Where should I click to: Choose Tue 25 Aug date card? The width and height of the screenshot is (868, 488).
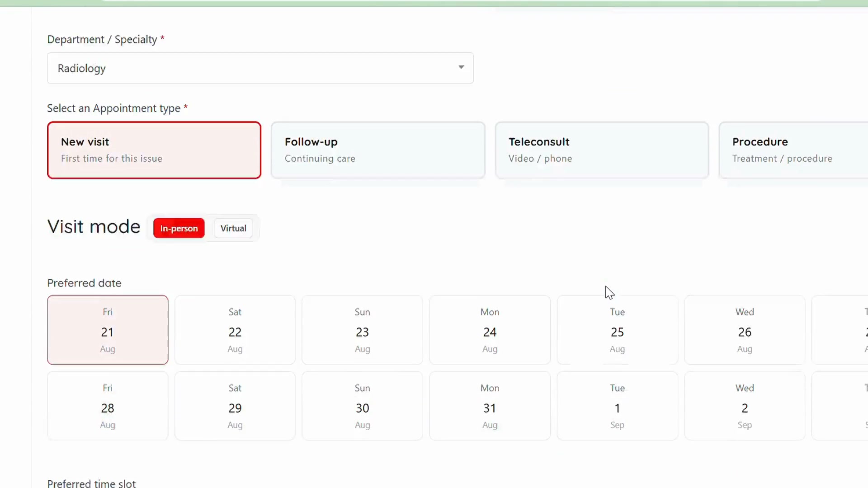[618, 330]
